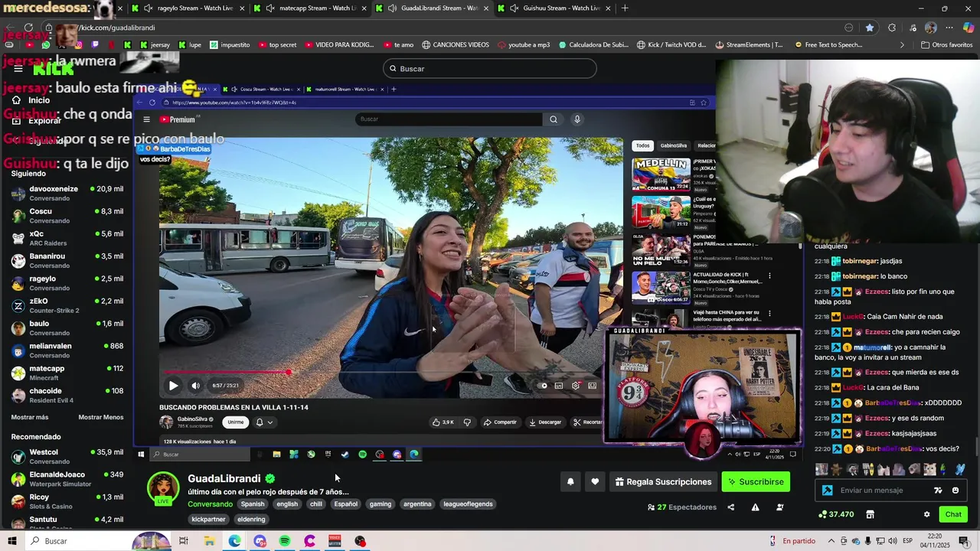Open File Explorer from the taskbar
This screenshot has height=551, width=980.
click(x=209, y=541)
